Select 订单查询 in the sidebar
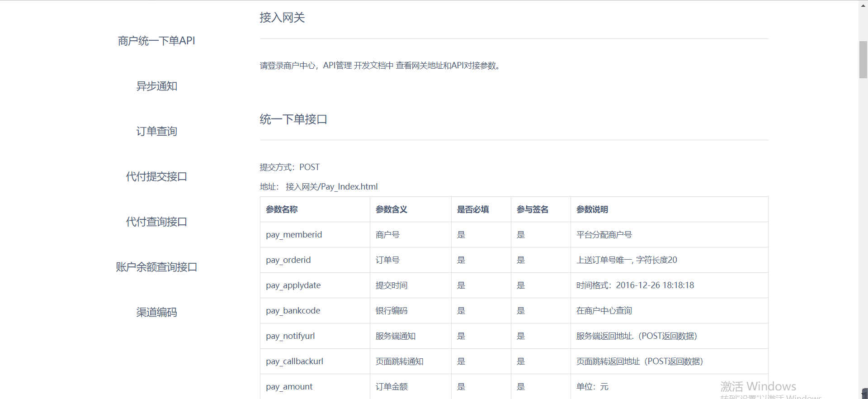 click(x=156, y=131)
